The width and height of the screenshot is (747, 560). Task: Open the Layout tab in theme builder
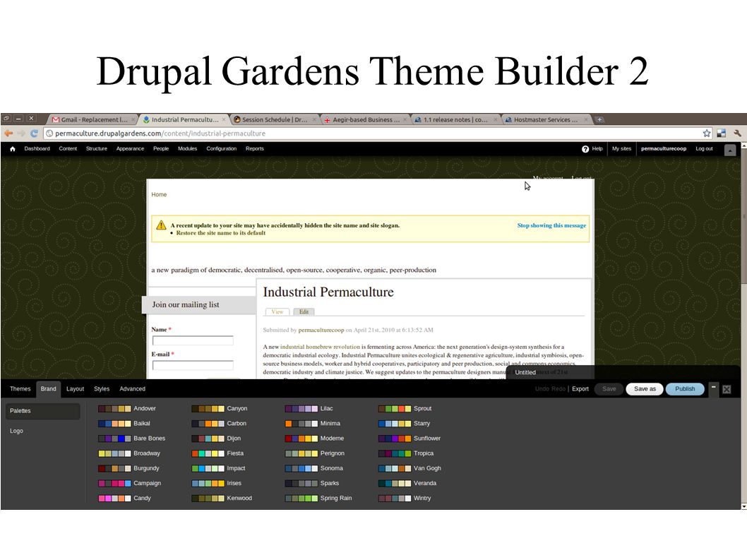(x=76, y=389)
